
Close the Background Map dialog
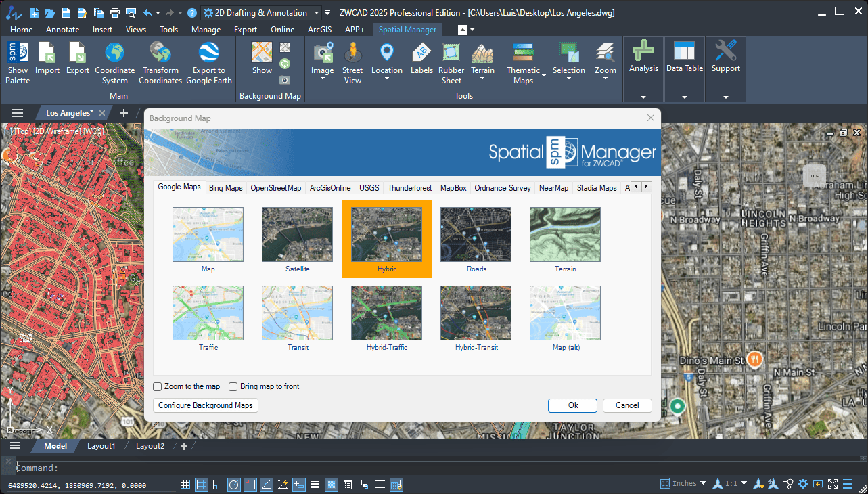[x=651, y=118]
